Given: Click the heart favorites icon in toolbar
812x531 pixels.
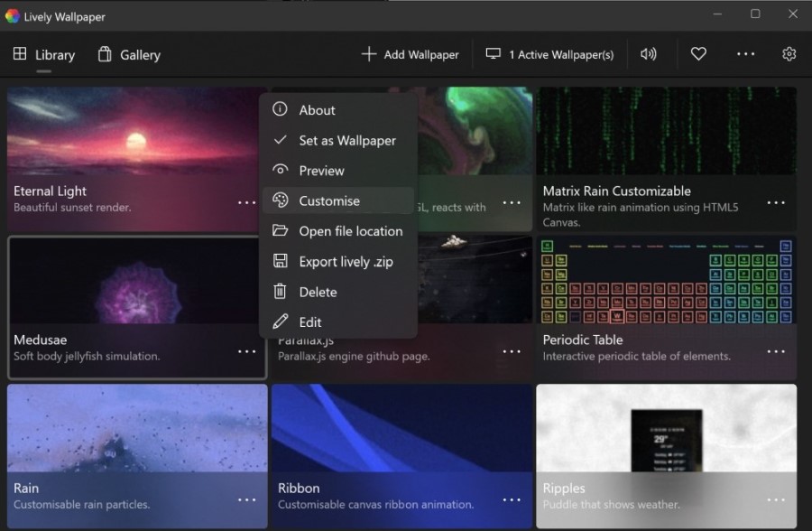Looking at the screenshot, I should click(x=698, y=54).
